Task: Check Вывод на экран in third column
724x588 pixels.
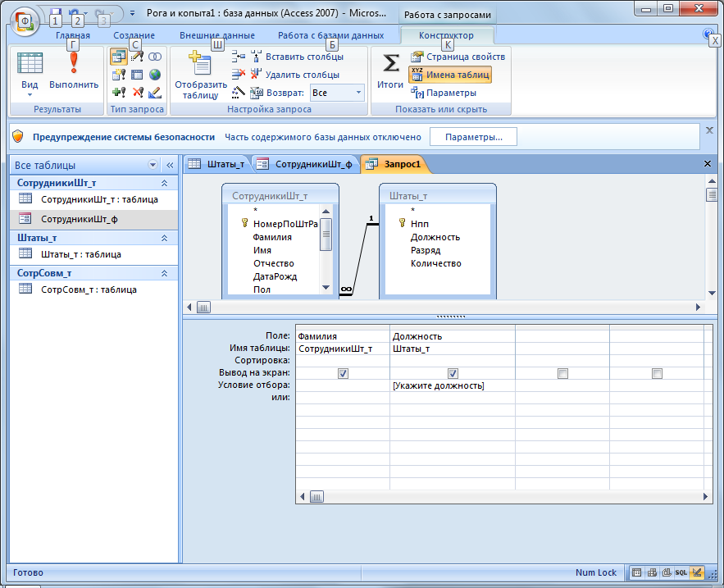Action: point(562,373)
